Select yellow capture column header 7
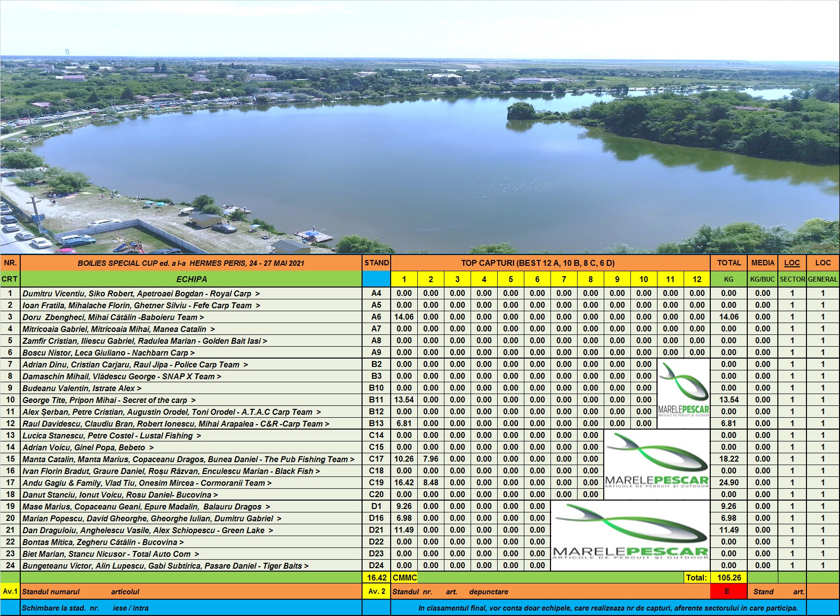840x616 pixels. click(564, 279)
